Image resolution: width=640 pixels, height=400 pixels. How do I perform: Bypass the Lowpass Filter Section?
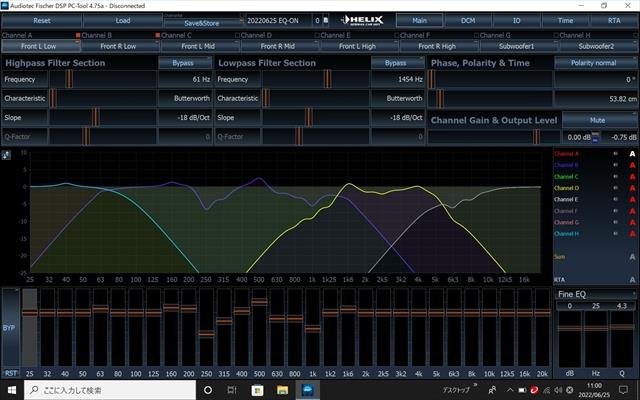pyautogui.click(x=396, y=63)
